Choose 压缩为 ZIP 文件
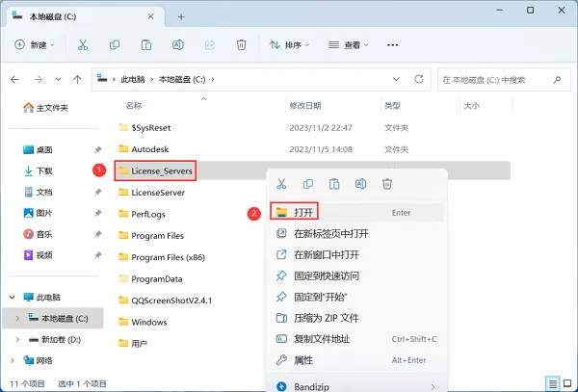This screenshot has height=392, width=578. (356, 318)
